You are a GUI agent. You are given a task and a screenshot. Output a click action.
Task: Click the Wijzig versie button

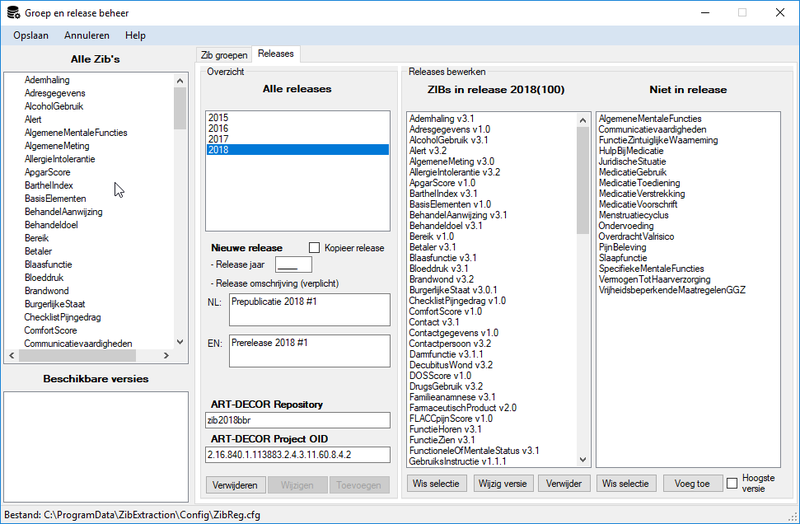[503, 483]
